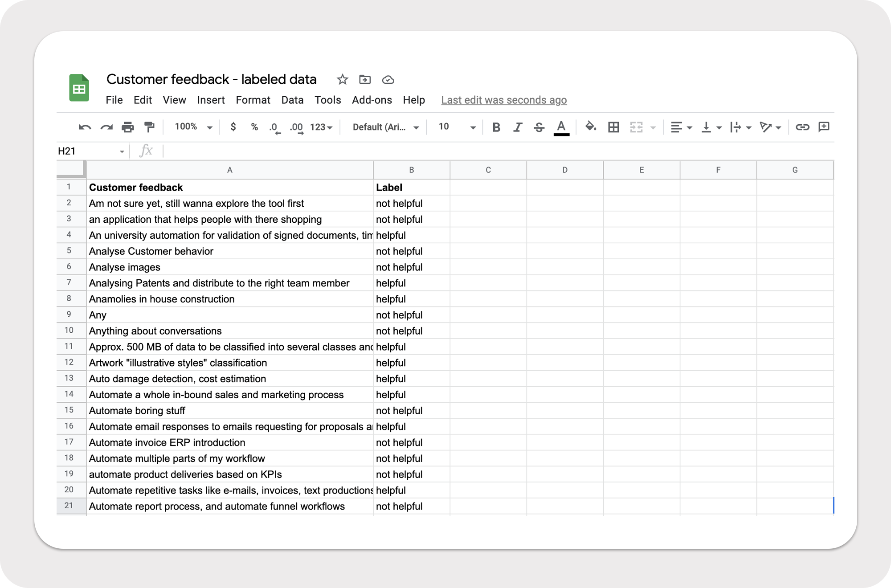Open the text wrapping dropdown
The height and width of the screenshot is (588, 891).
tap(741, 127)
